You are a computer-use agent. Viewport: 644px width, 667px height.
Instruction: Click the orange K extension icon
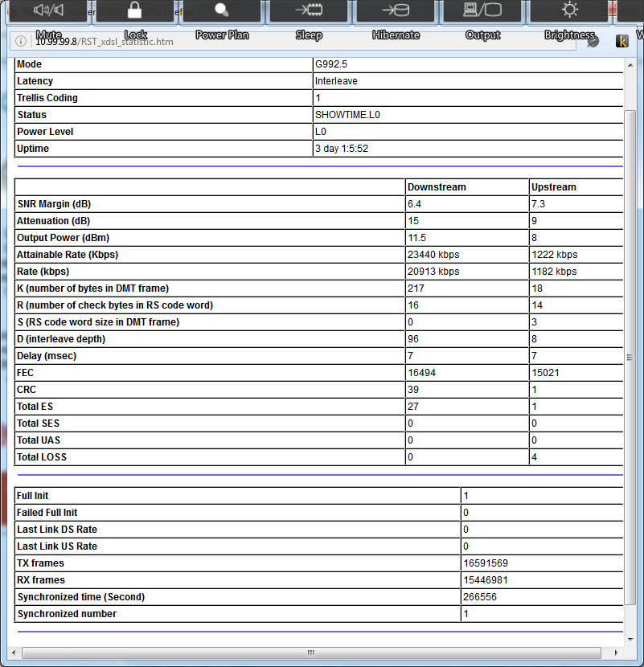click(621, 41)
